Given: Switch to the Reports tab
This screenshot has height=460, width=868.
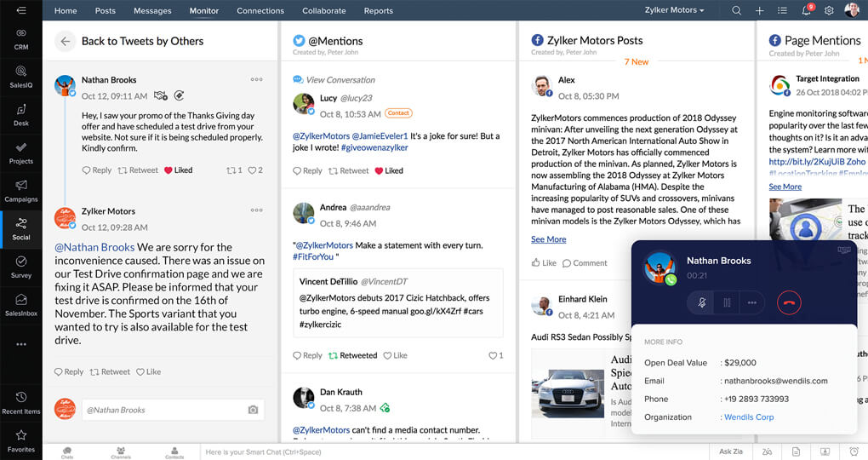Looking at the screenshot, I should pyautogui.click(x=378, y=10).
